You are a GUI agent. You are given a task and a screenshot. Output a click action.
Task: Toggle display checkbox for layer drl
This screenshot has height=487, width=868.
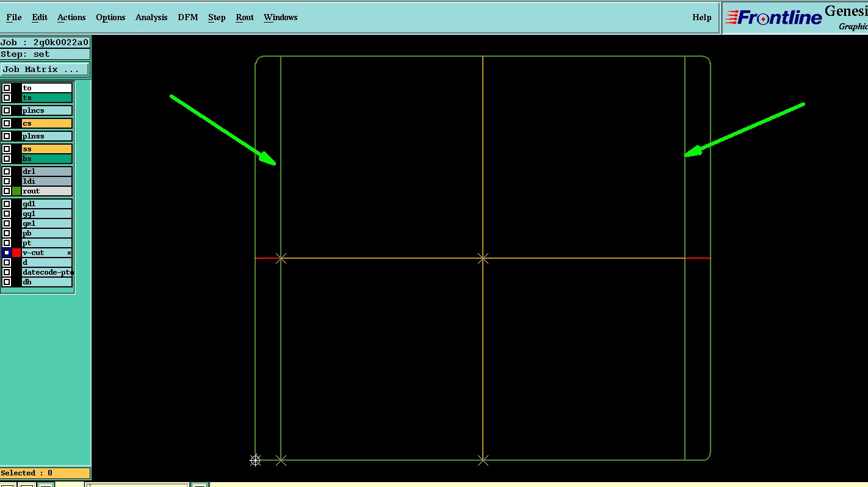pyautogui.click(x=7, y=171)
